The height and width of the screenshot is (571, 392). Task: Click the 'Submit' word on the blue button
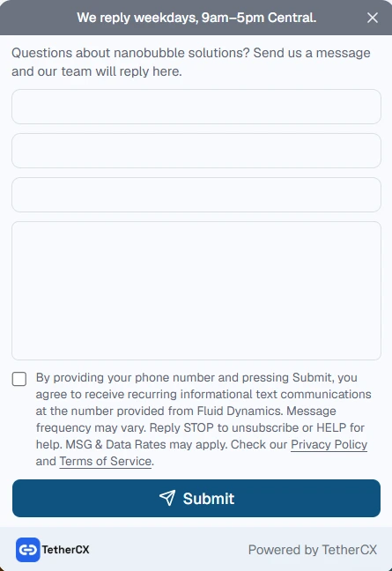tap(209, 499)
